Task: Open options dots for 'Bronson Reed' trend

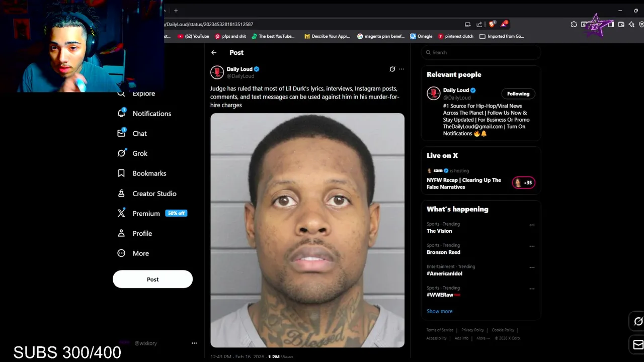Action: click(x=532, y=246)
